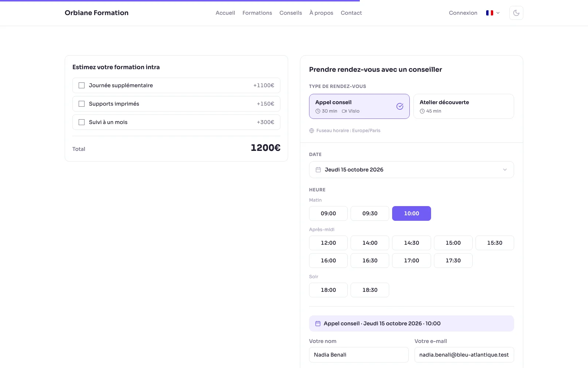This screenshot has height=368, width=588.
Task: Click the clock icon next to 45 min
Action: pyautogui.click(x=422, y=111)
